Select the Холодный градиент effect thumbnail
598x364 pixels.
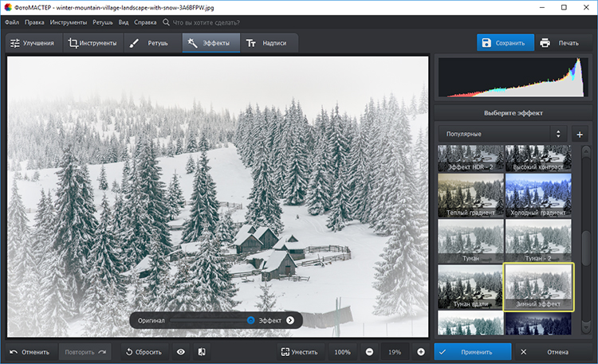tap(537, 196)
